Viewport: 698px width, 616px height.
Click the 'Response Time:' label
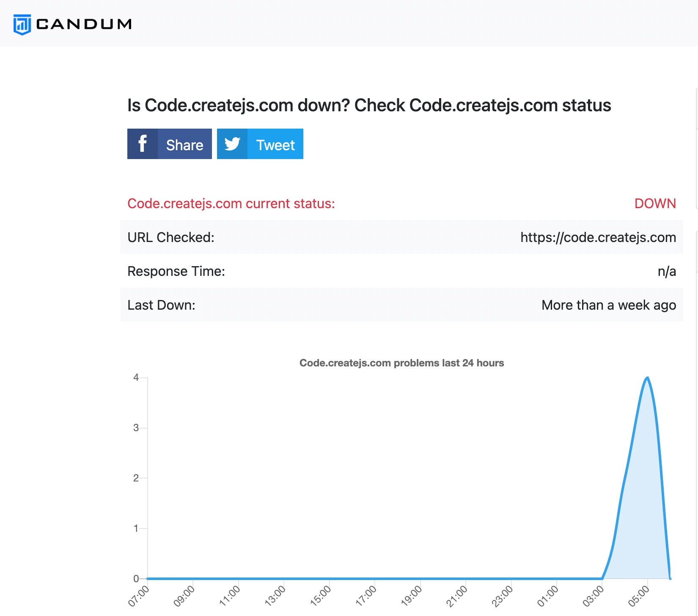[x=176, y=271]
